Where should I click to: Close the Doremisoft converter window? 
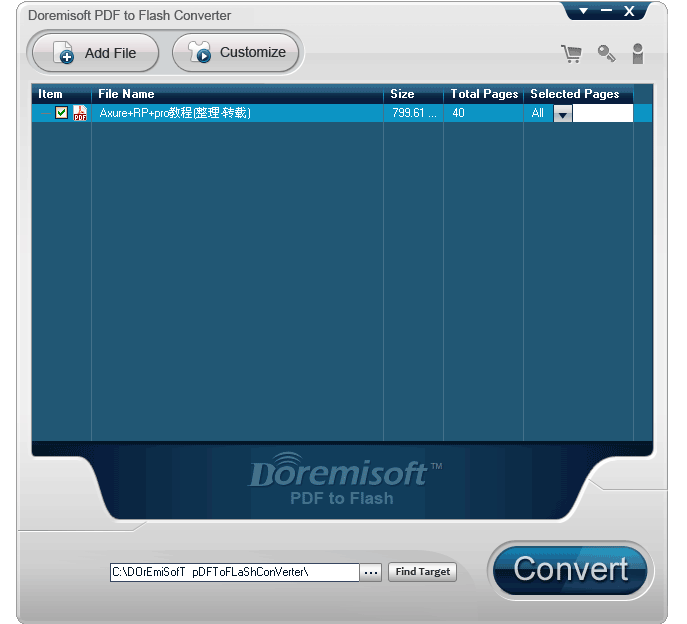[629, 11]
